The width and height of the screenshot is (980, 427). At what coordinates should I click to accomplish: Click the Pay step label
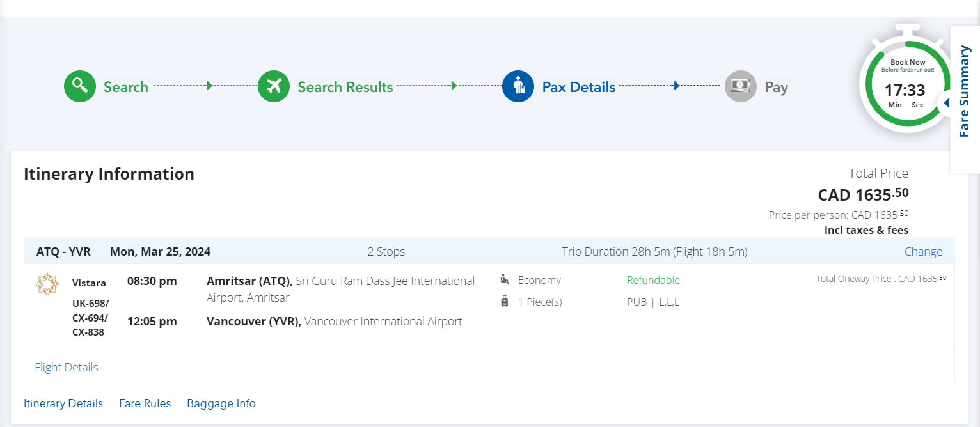pyautogui.click(x=776, y=87)
